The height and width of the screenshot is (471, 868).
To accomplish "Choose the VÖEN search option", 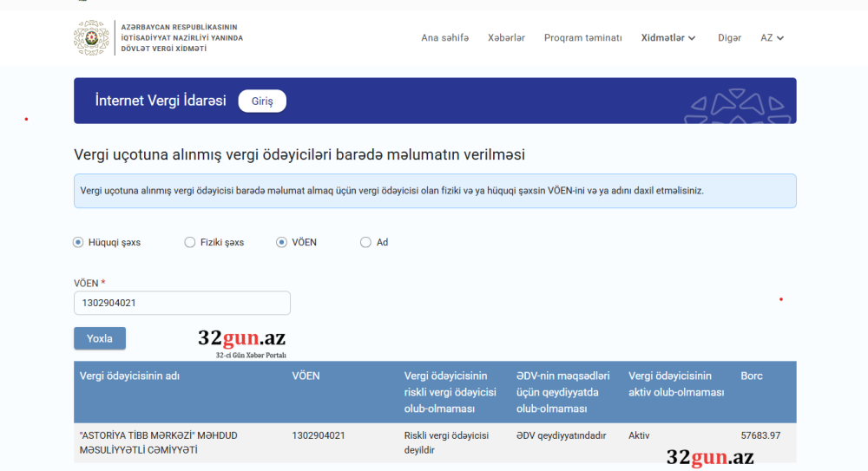I will click(x=281, y=243).
